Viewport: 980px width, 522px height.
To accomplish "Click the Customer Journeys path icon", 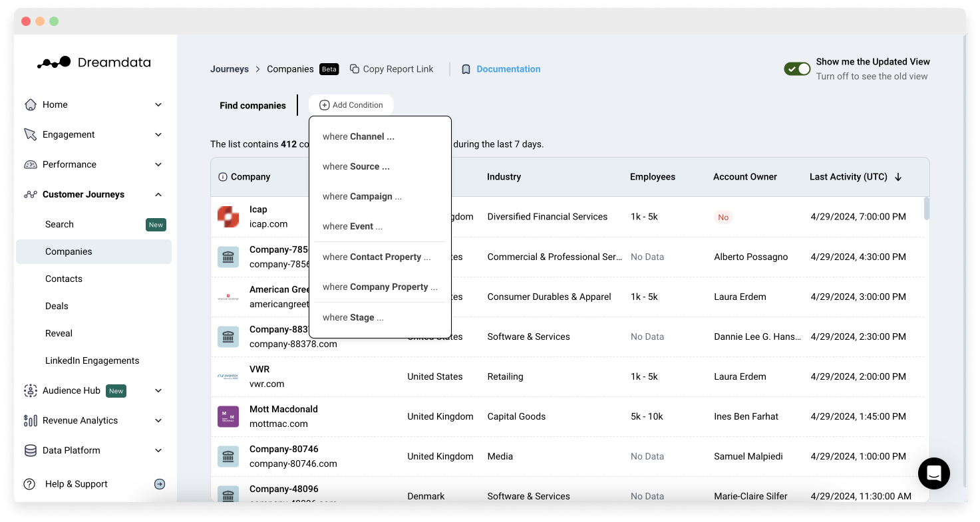I will pyautogui.click(x=30, y=194).
